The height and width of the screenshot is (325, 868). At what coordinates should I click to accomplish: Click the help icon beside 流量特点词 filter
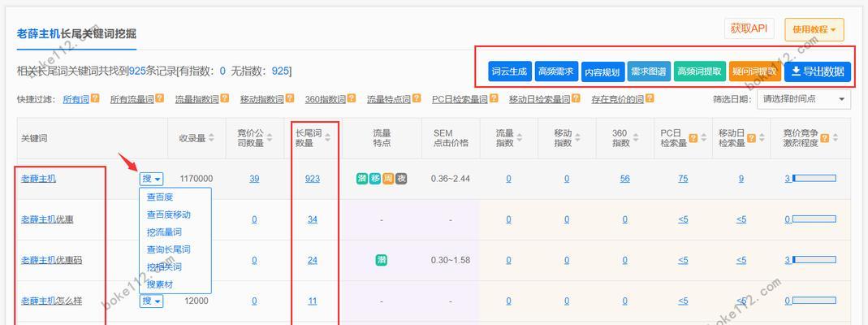pyautogui.click(x=417, y=98)
